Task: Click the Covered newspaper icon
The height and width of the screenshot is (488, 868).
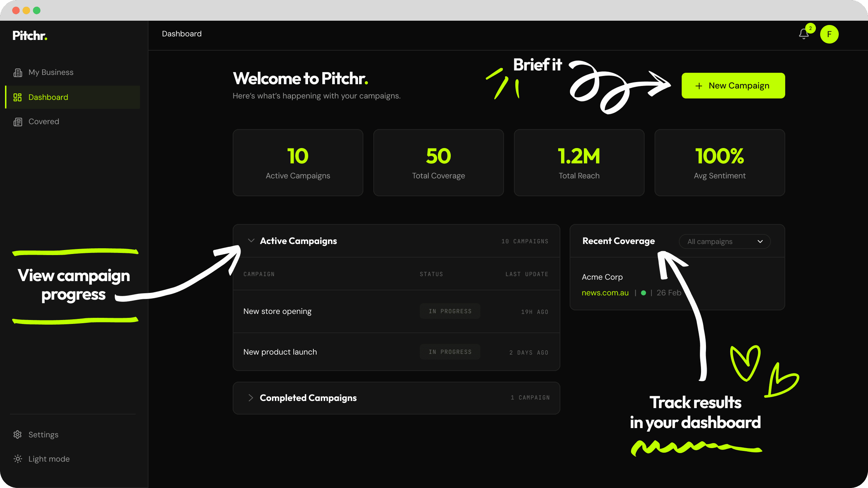Action: (17, 122)
